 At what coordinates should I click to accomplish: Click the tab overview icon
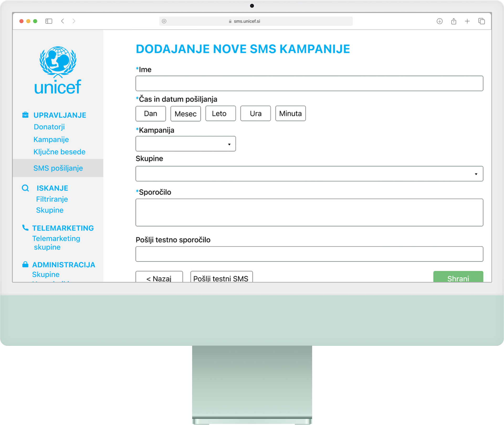click(482, 21)
